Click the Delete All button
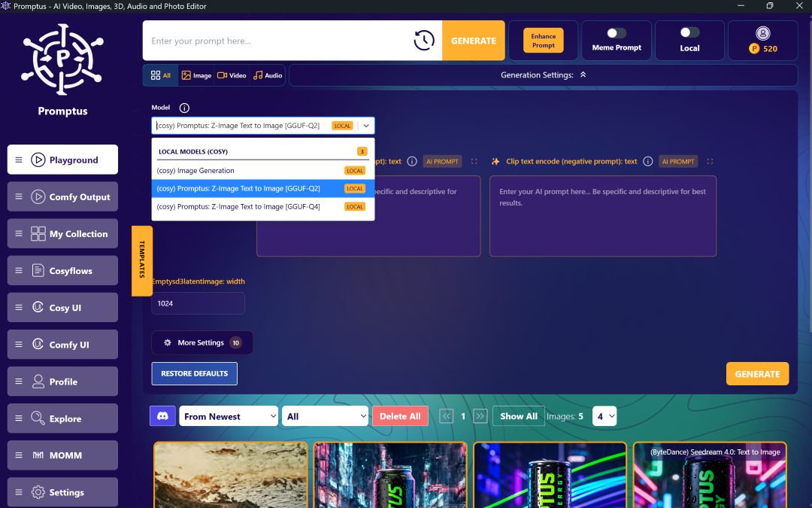Screen dimensions: 812x508 point(400,415)
